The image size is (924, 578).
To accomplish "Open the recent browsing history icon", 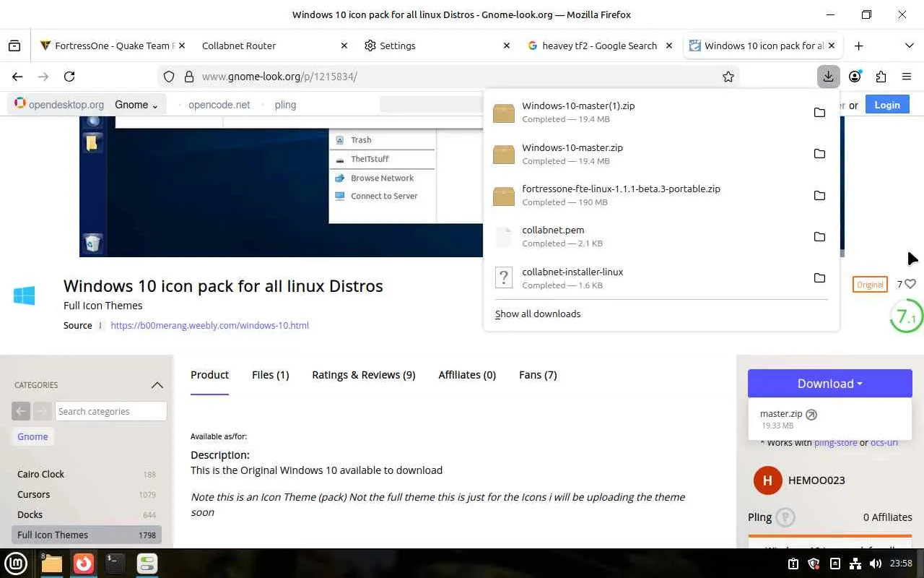I will click(x=14, y=46).
